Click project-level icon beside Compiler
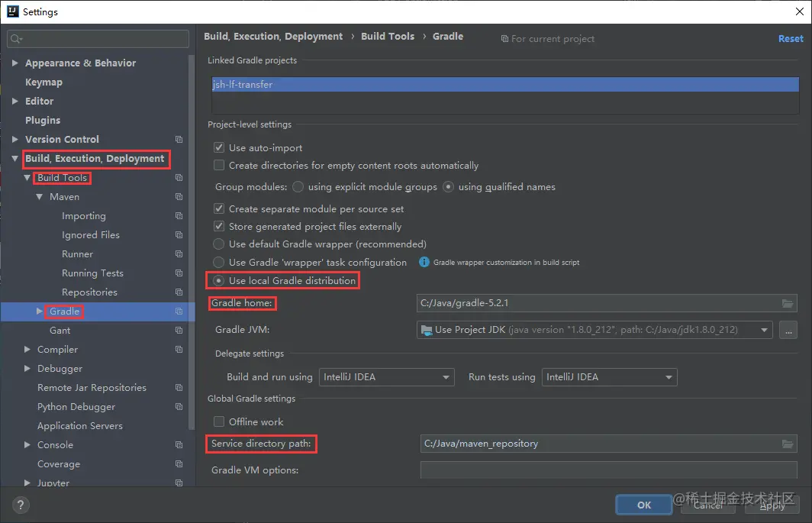 click(x=179, y=350)
